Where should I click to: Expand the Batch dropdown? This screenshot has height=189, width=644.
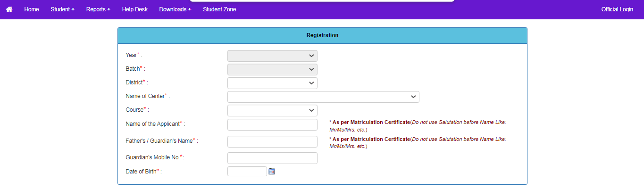pos(272,69)
